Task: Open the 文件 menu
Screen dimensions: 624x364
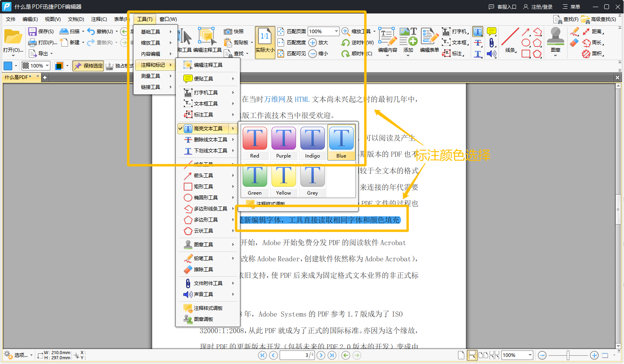Action: (11, 19)
